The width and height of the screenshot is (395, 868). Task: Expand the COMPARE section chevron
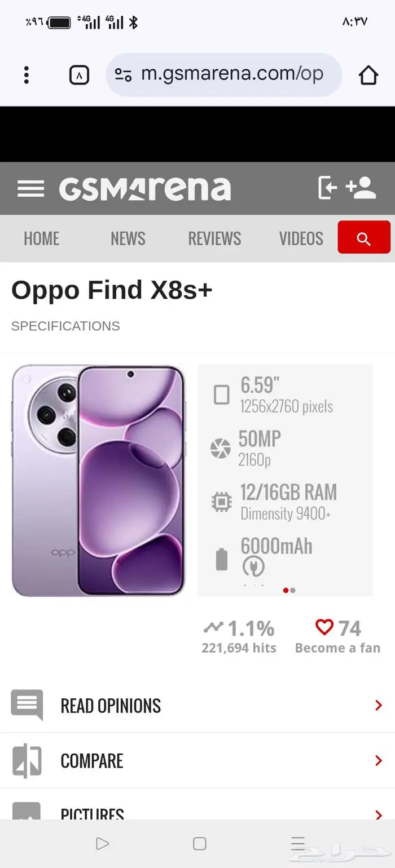(x=378, y=760)
